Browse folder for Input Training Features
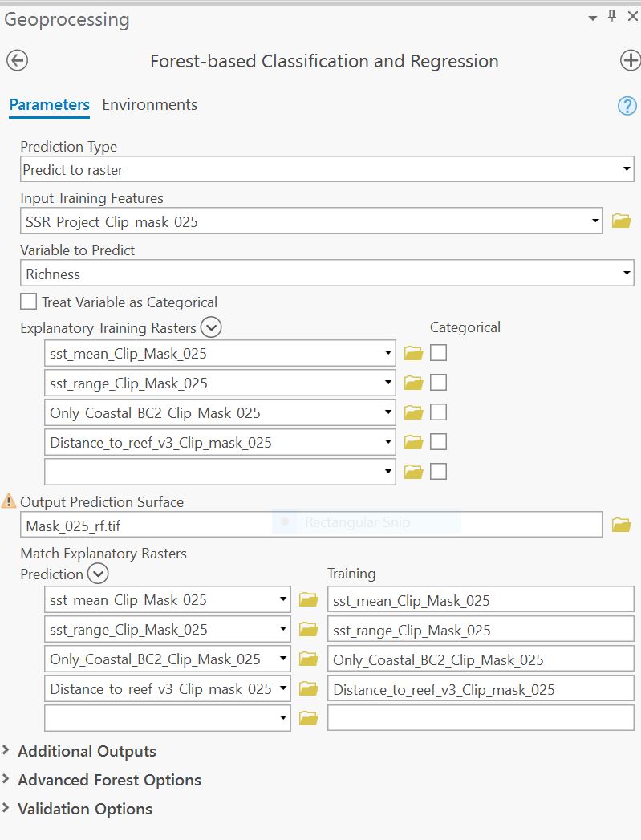This screenshot has width=641, height=840. [621, 221]
